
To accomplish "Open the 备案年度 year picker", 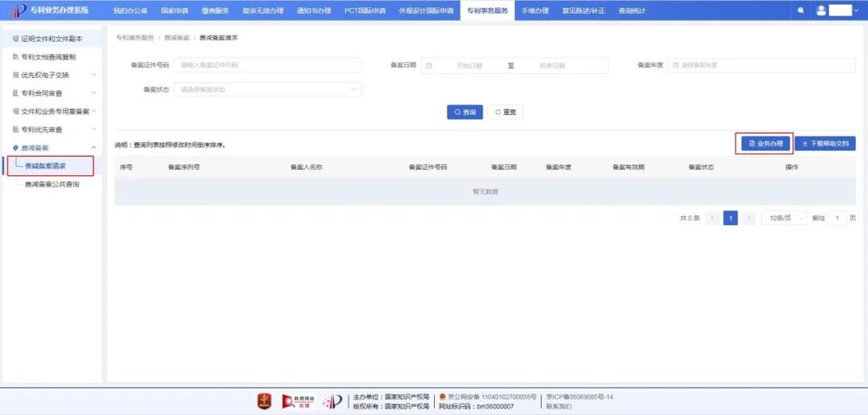I will [x=762, y=65].
